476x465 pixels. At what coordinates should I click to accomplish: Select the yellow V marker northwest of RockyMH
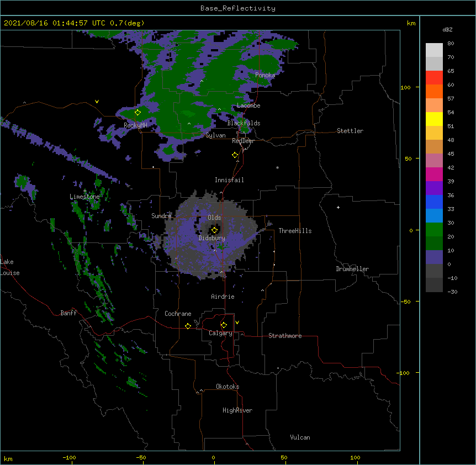coord(97,102)
